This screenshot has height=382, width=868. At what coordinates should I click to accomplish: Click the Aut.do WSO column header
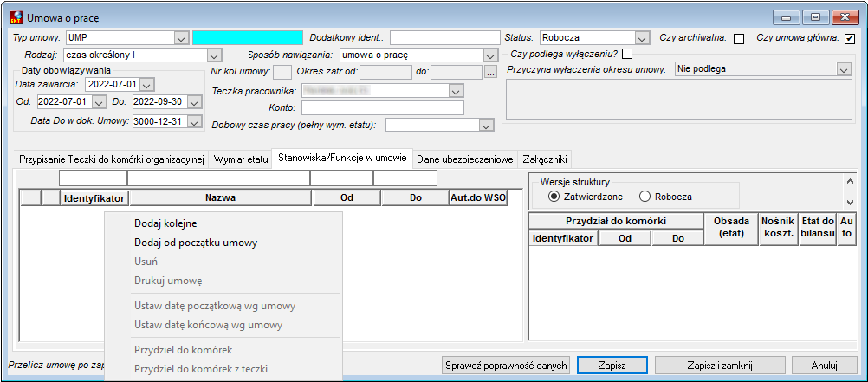click(478, 197)
